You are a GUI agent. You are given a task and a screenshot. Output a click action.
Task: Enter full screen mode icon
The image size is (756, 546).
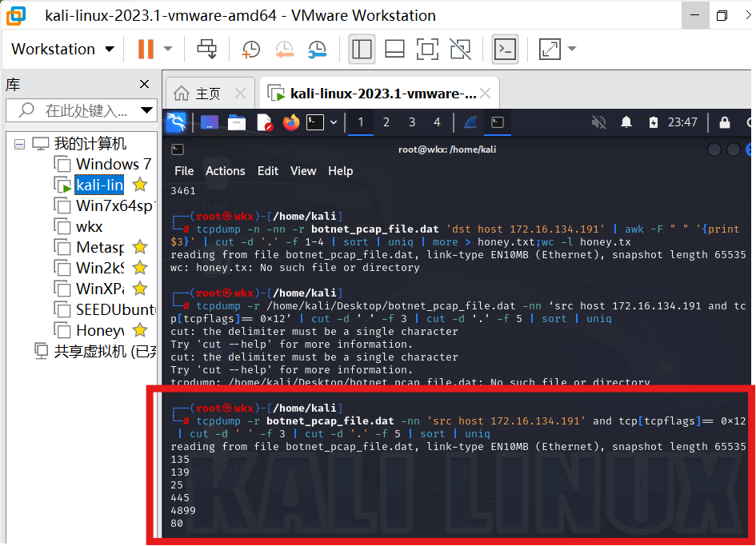click(427, 49)
